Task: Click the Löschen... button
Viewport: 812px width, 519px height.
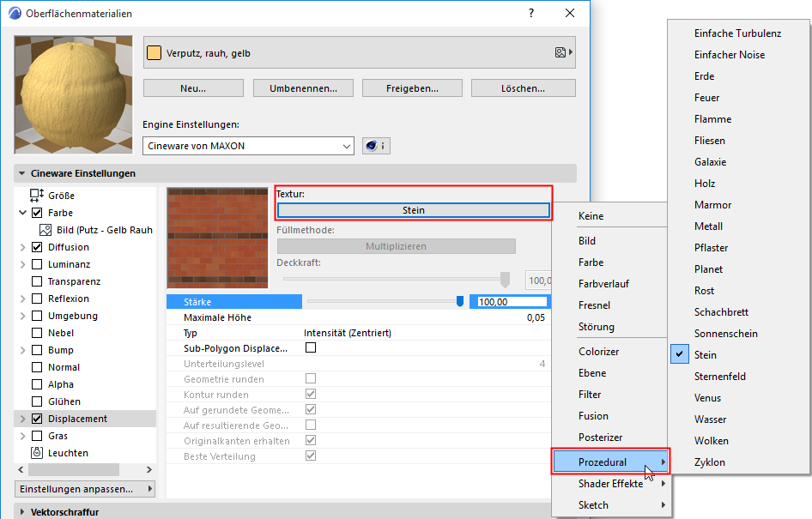Action: (x=523, y=88)
